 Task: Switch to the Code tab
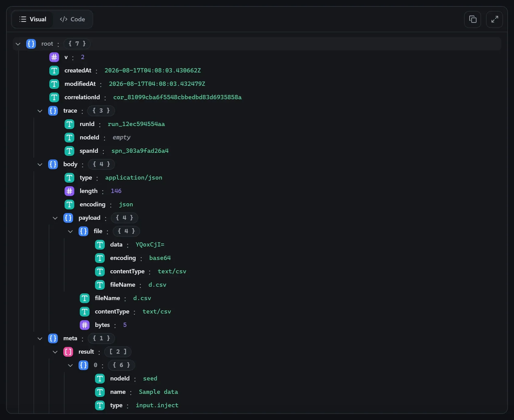coord(72,19)
